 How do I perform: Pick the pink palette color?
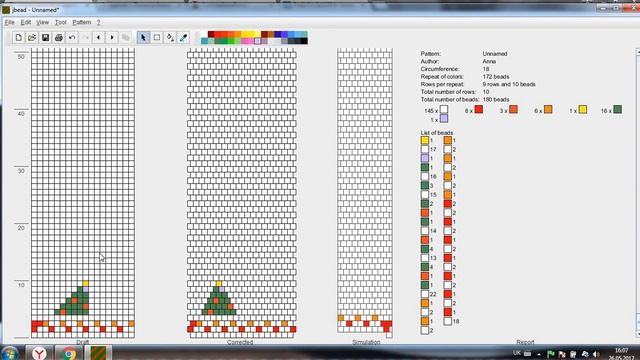[245, 41]
